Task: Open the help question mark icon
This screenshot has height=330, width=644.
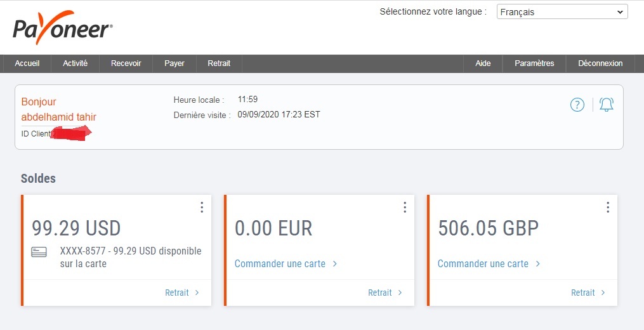Action: click(x=577, y=105)
